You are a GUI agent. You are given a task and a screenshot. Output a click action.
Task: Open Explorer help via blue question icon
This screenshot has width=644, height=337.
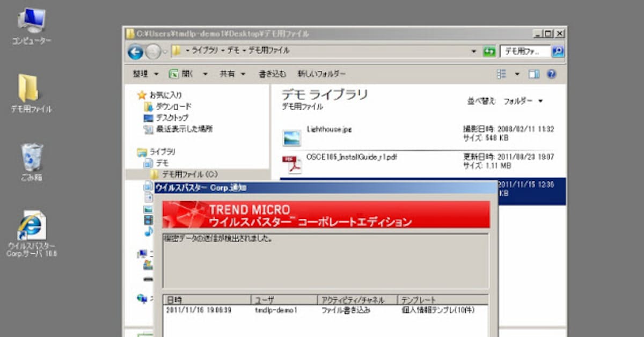(551, 74)
